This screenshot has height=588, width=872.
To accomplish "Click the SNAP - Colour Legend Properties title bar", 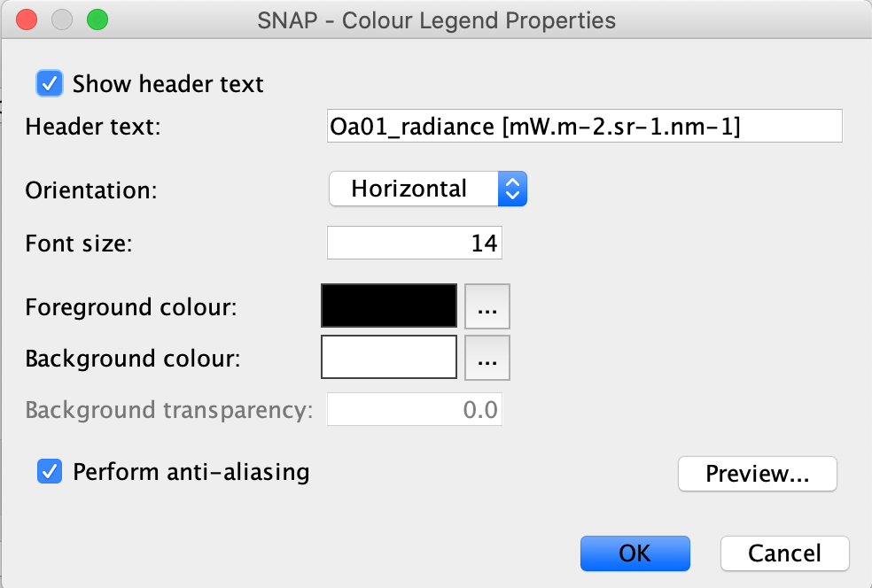I will coord(437,20).
